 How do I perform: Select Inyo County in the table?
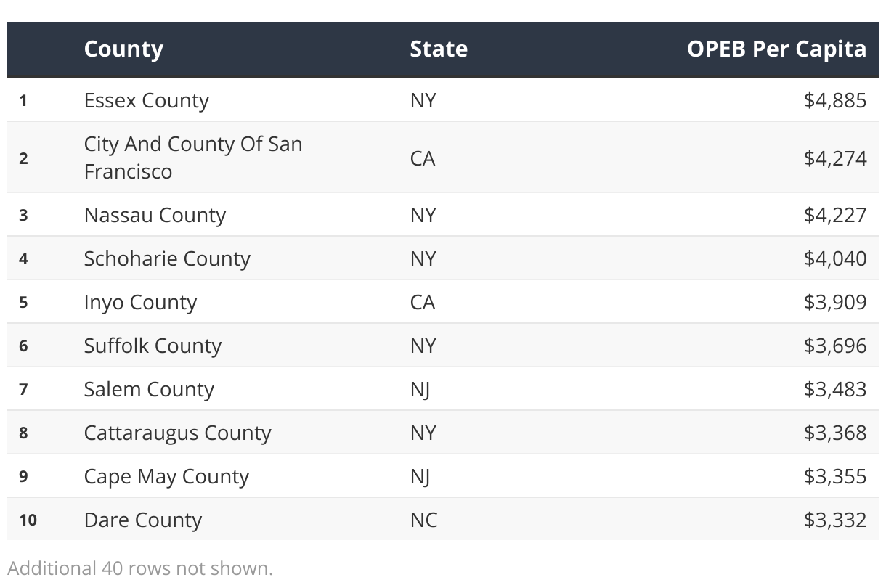point(140,302)
